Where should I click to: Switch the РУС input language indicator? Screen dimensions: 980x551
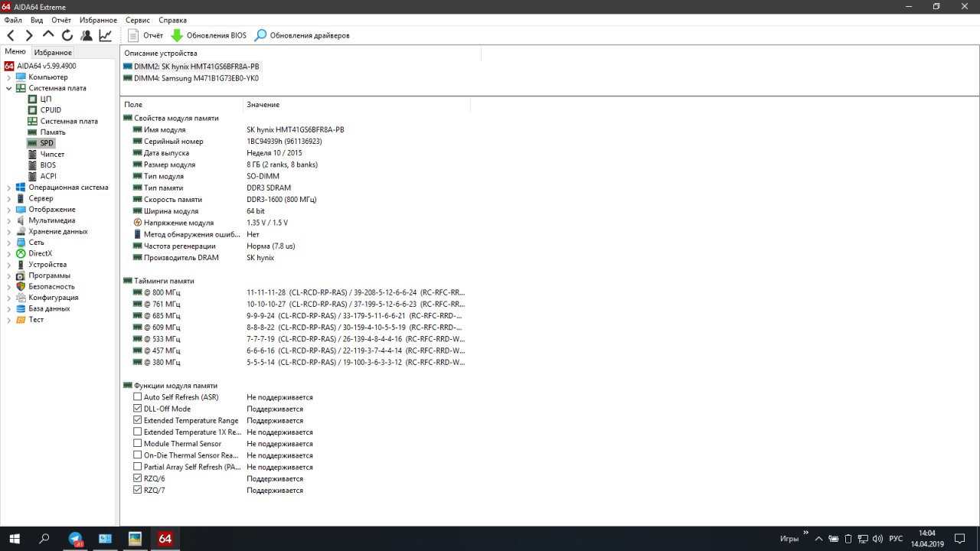[x=896, y=539]
